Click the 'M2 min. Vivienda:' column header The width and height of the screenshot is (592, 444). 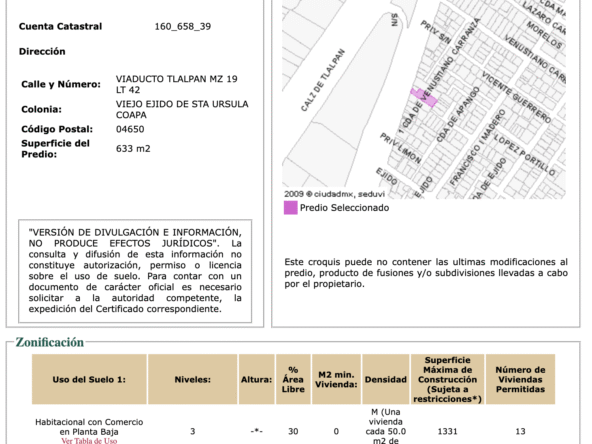tap(336, 379)
